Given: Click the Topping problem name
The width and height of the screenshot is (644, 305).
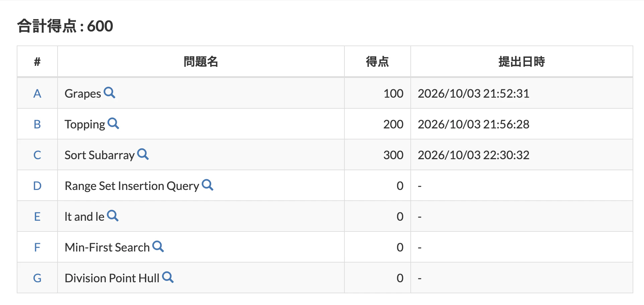Looking at the screenshot, I should [x=85, y=124].
